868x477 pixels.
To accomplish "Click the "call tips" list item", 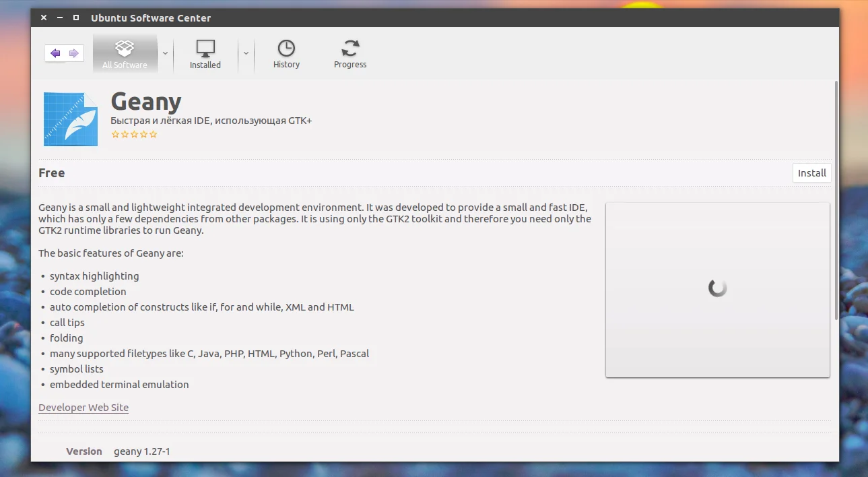I will [67, 323].
